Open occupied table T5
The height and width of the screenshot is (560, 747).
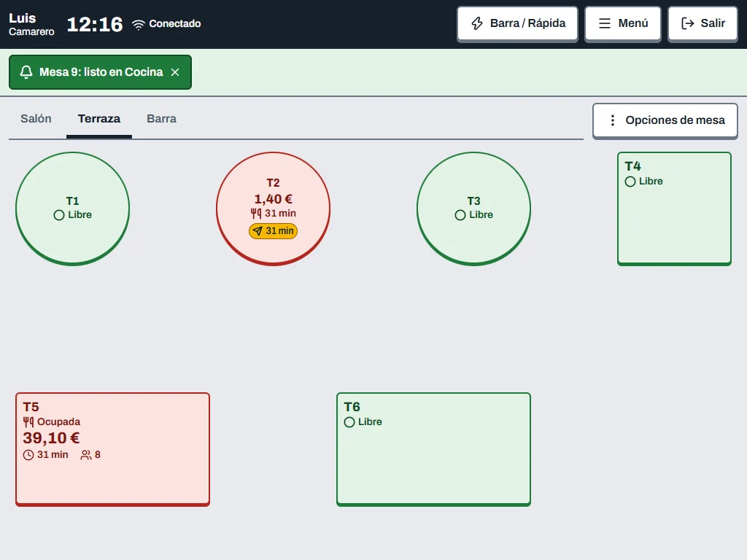tap(112, 449)
